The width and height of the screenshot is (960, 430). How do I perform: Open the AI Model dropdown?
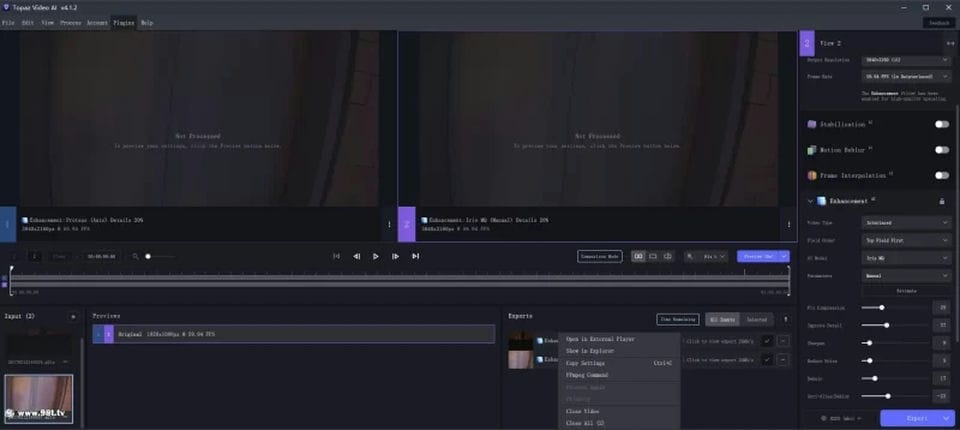point(906,258)
